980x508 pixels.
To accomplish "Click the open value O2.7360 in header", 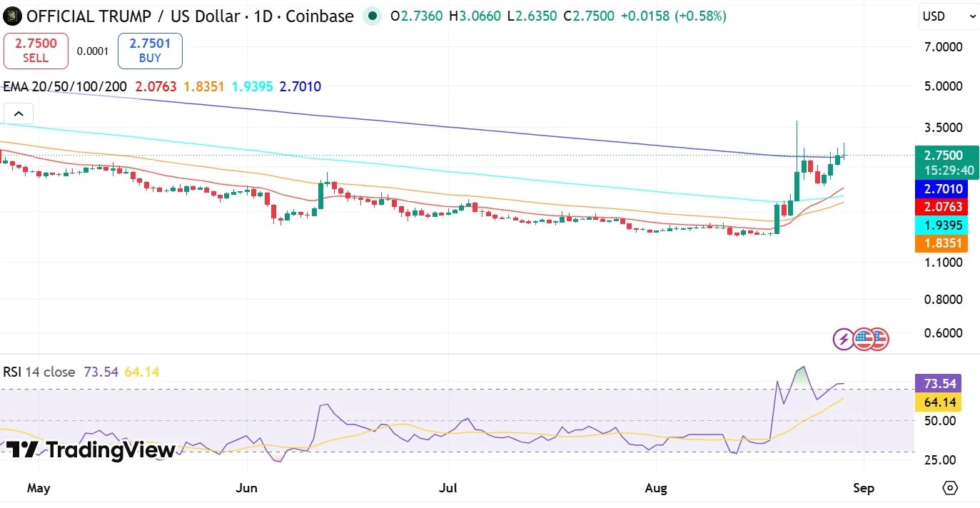I will pyautogui.click(x=415, y=16).
